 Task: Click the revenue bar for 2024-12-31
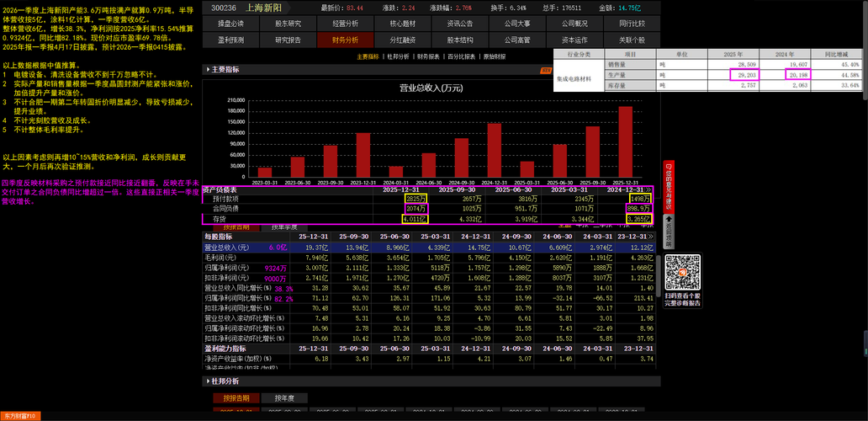(x=495, y=150)
